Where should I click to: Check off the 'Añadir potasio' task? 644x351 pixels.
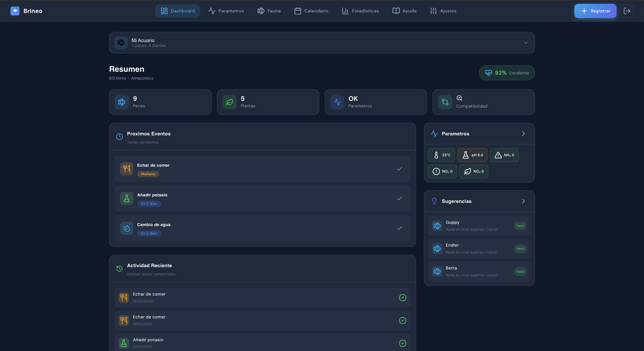[399, 198]
